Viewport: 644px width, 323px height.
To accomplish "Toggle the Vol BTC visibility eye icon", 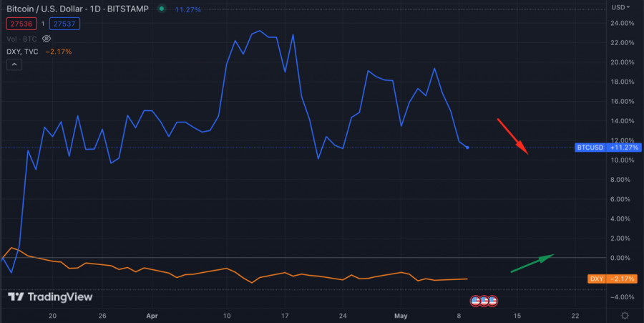I will (x=47, y=39).
